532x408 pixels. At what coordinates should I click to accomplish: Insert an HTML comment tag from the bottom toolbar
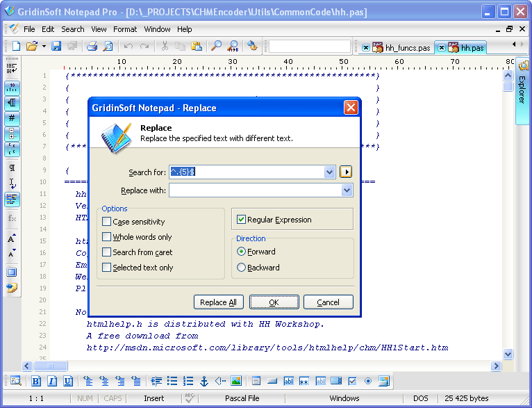[220, 381]
